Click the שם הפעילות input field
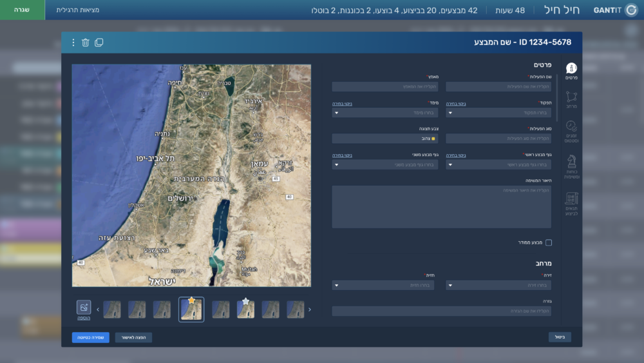Screen dimensions: 644x363 [498, 87]
